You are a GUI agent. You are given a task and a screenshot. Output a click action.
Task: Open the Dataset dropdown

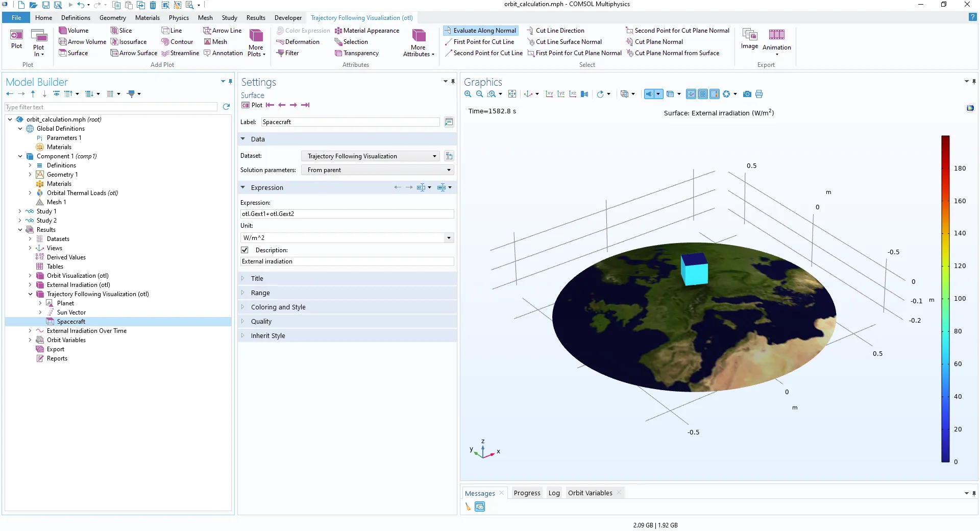371,156
